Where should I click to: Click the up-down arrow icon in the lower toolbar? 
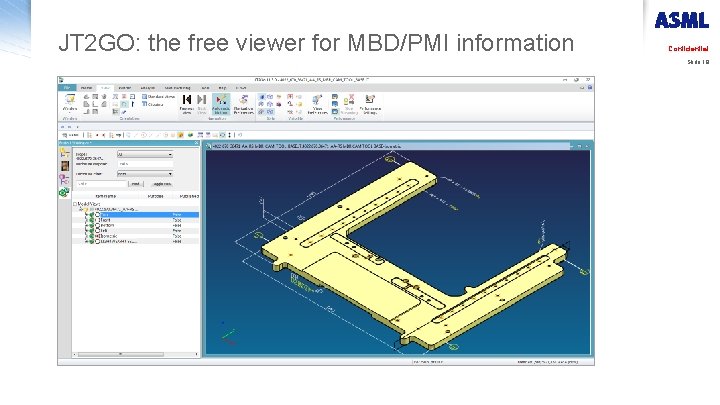230,135
